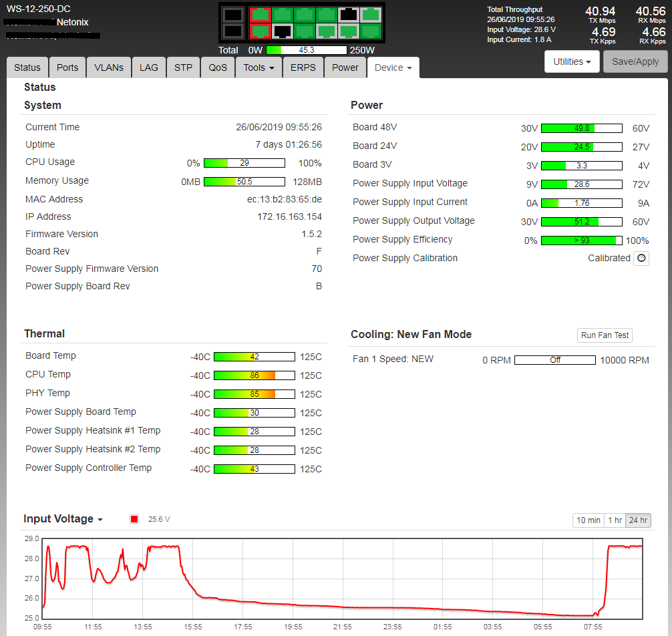The width and height of the screenshot is (672, 636).
Task: Open the Input Voltage graph selector
Action: point(63,519)
